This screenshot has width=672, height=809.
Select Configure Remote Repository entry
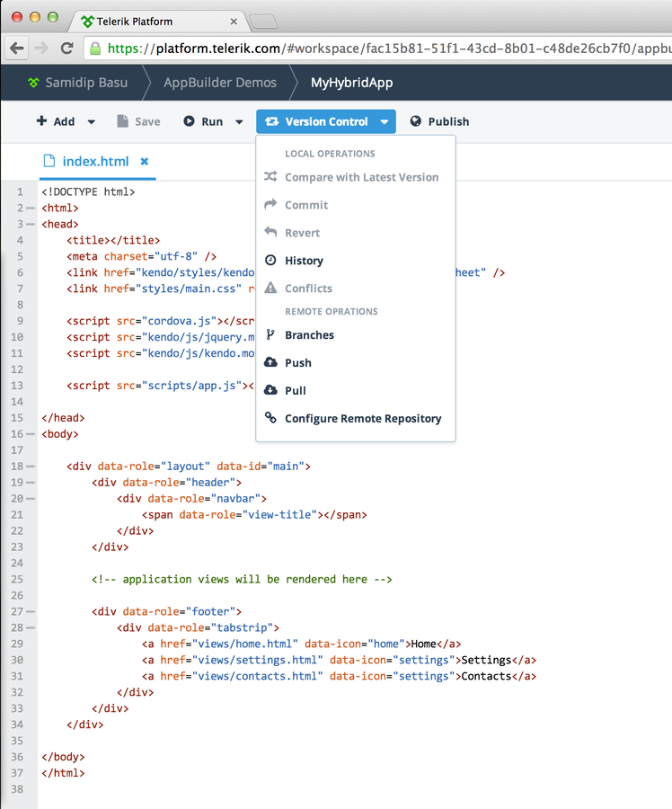point(356,418)
